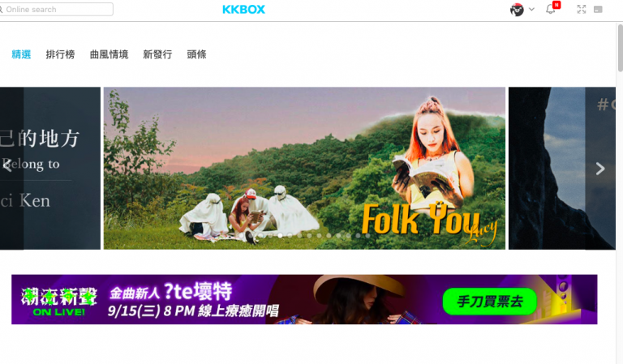Open the Folk You Lucy banner
623x364 pixels.
(x=304, y=169)
